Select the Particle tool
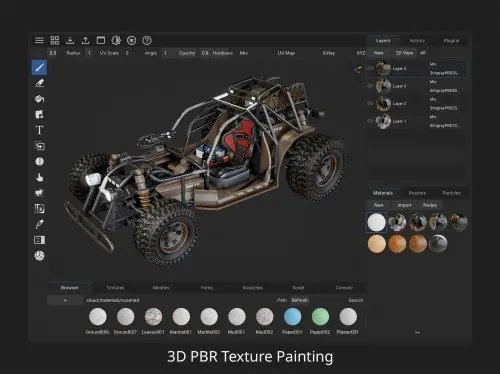 pos(39,193)
